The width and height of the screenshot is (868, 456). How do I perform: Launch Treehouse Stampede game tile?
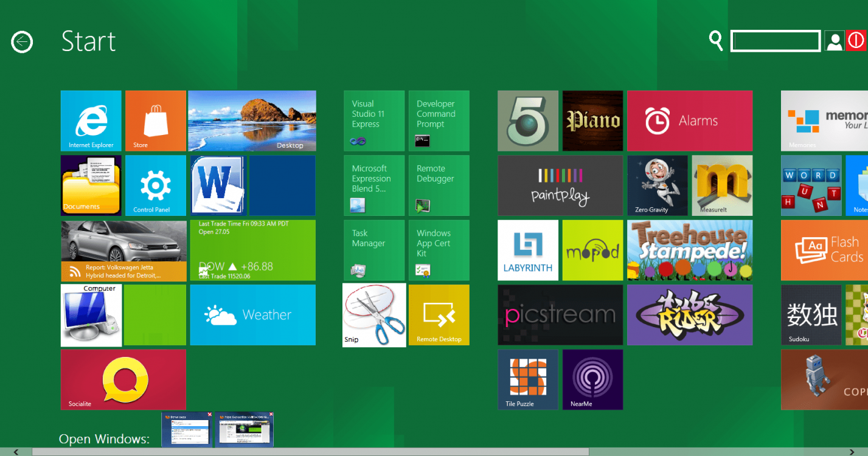pos(690,250)
